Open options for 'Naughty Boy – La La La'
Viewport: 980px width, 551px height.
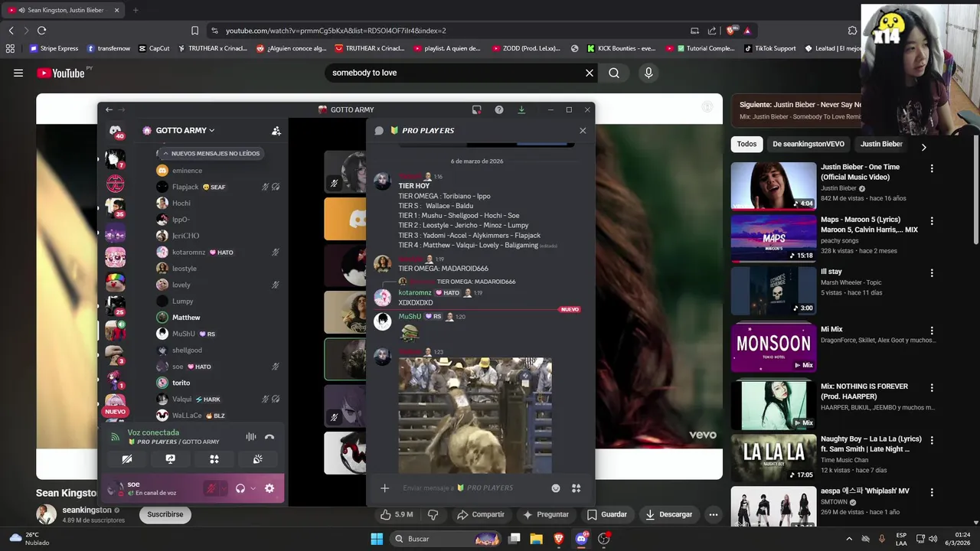(x=932, y=441)
